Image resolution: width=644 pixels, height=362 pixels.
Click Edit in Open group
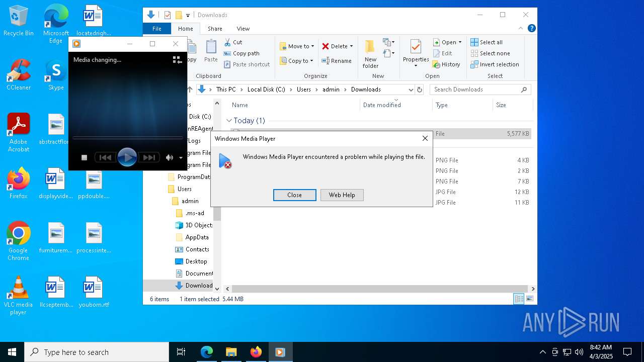pyautogui.click(x=442, y=53)
